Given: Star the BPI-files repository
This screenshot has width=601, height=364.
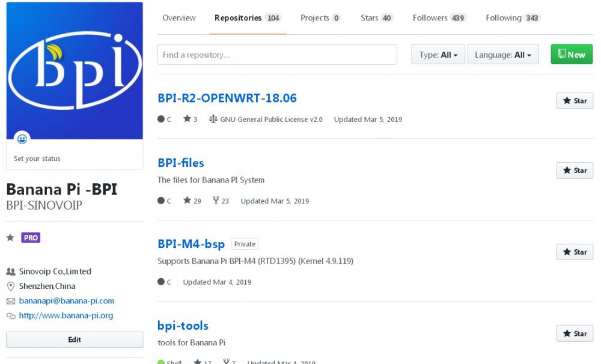Looking at the screenshot, I should (x=574, y=171).
